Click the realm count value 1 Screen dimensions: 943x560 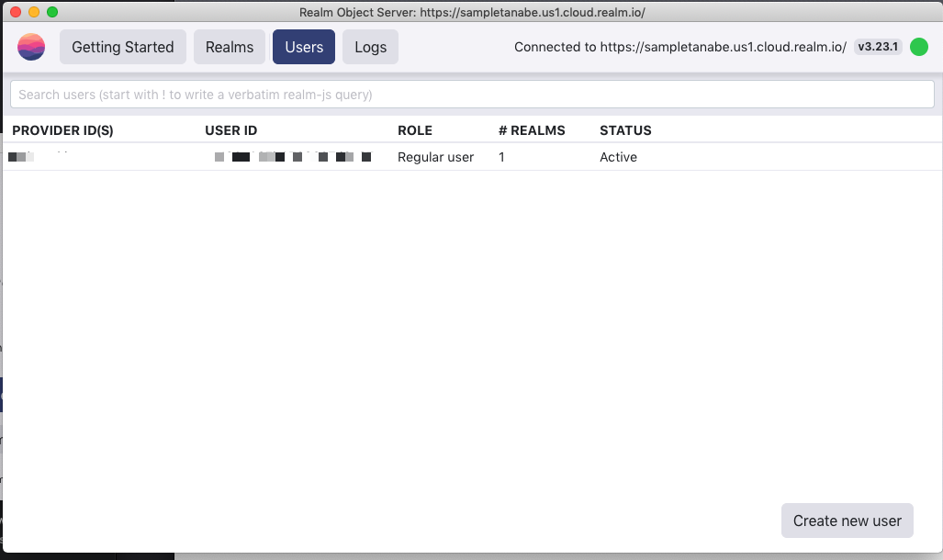coord(500,156)
